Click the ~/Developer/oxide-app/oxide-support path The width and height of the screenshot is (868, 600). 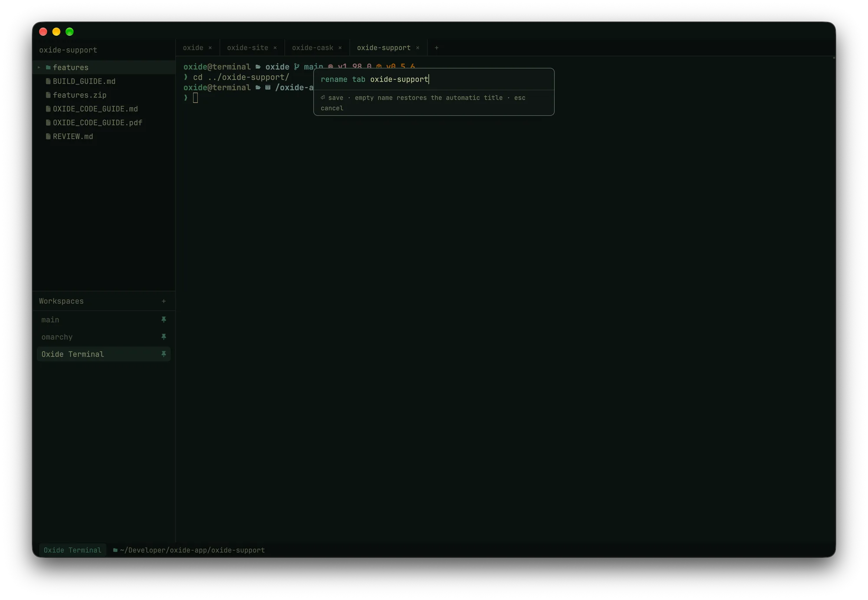coord(192,550)
